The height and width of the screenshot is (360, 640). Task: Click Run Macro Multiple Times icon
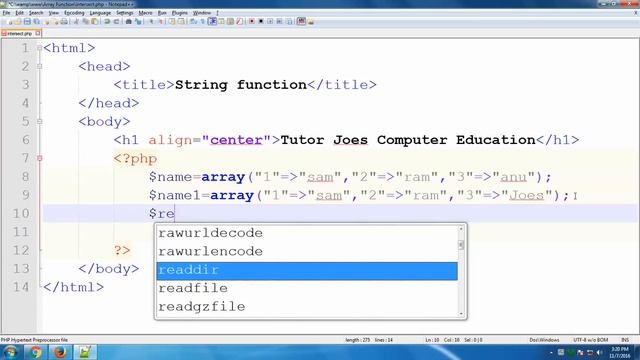280,21
